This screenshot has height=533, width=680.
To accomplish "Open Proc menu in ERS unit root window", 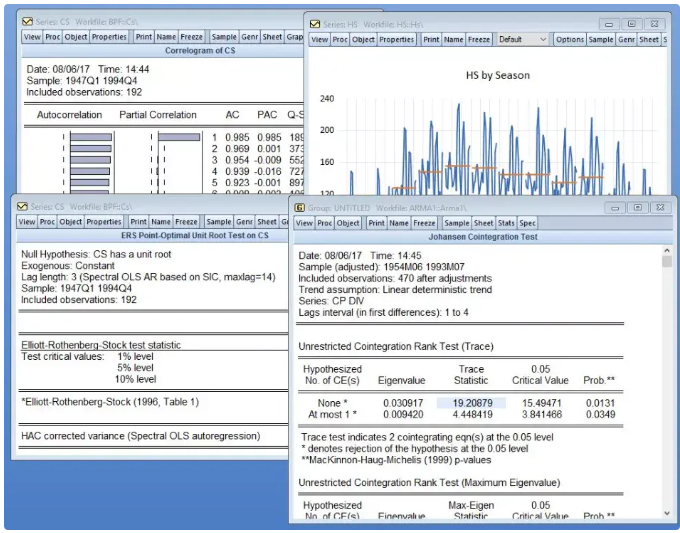I will tap(47, 222).
